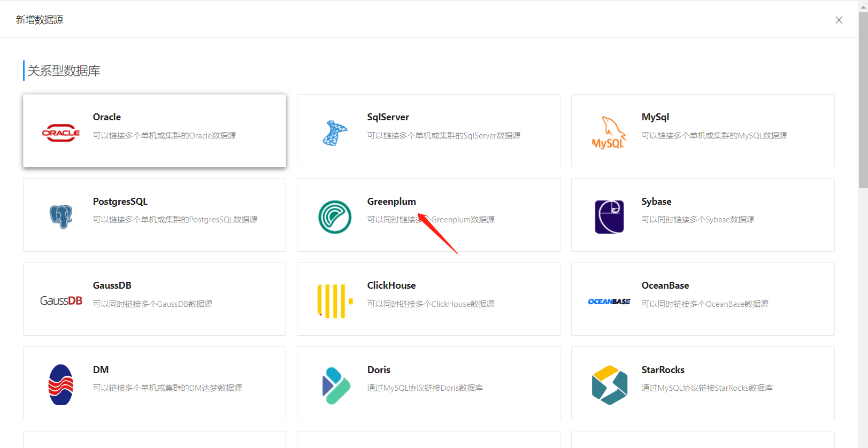The width and height of the screenshot is (868, 448).
Task: Click the 关系型数据库 section heading
Action: tap(64, 71)
